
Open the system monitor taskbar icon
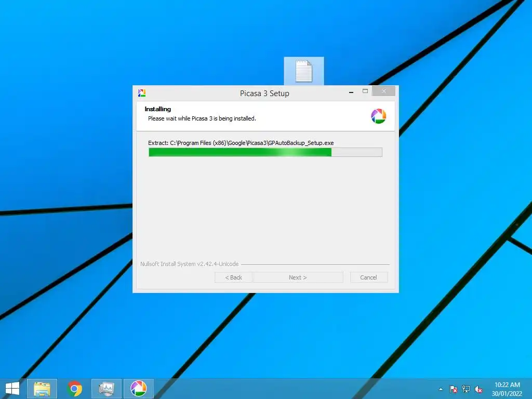pyautogui.click(x=106, y=389)
